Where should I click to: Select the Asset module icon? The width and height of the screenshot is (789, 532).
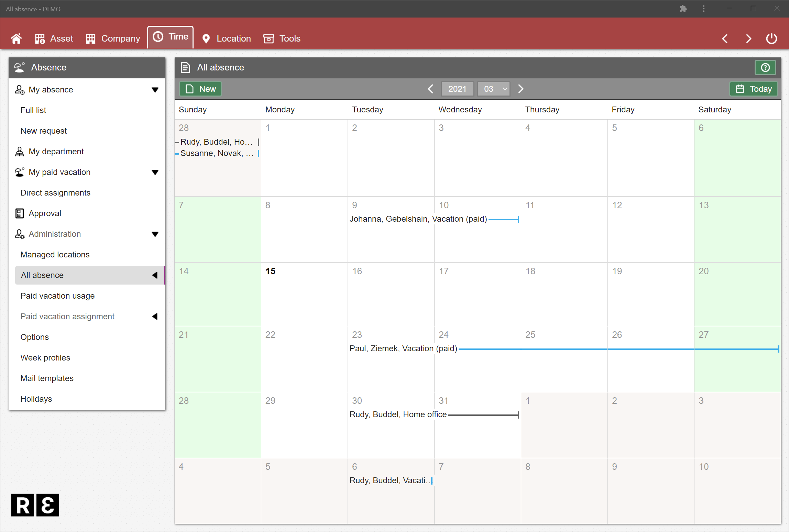tap(40, 38)
